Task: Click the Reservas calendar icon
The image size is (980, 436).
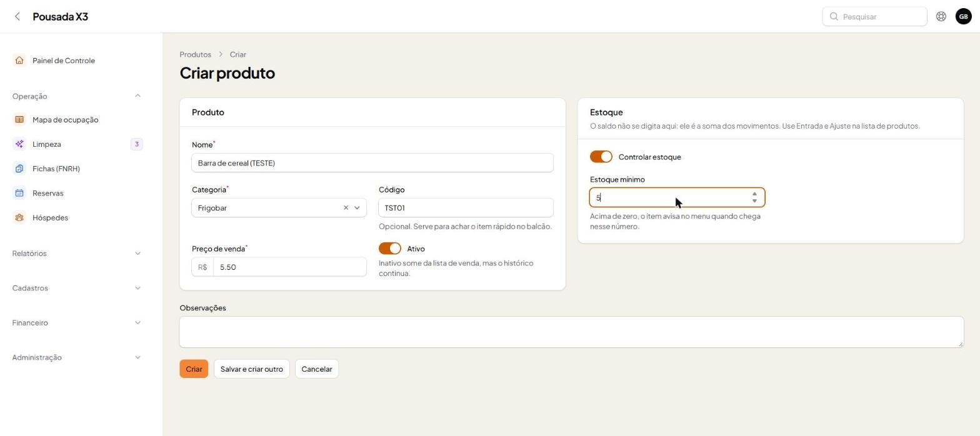Action: tap(19, 193)
